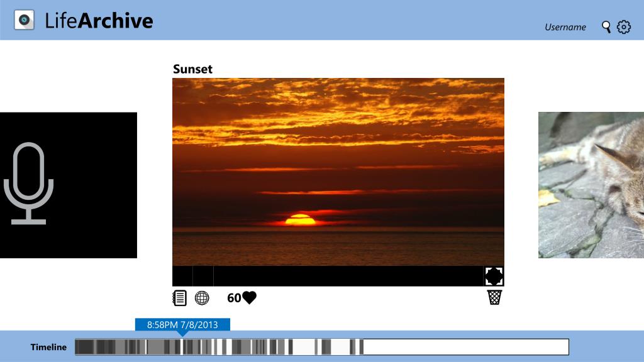Click the Sunset title text
Viewport: 644px width, 362px height.
192,69
